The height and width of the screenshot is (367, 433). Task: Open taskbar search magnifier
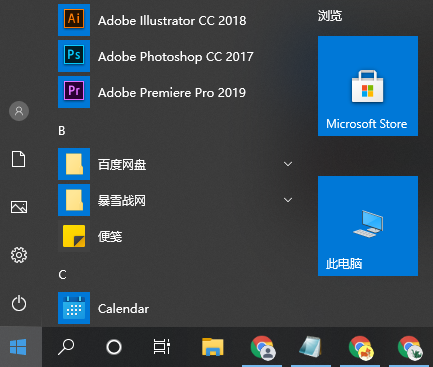tap(66, 347)
